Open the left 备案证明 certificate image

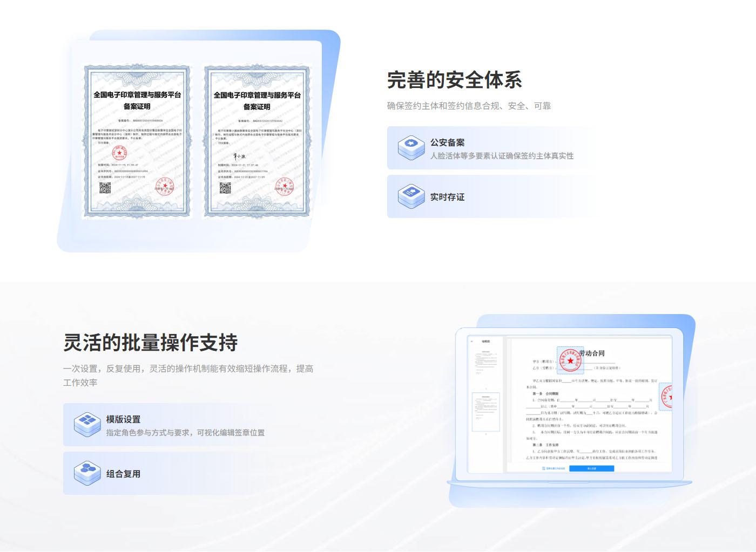137,141
